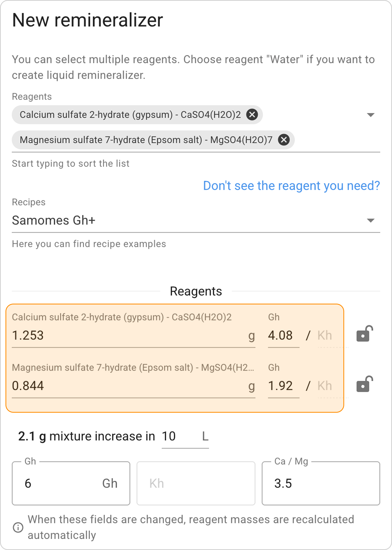Click the info icon beside recalculation note
Screen dimensions: 392x550
(x=18, y=527)
